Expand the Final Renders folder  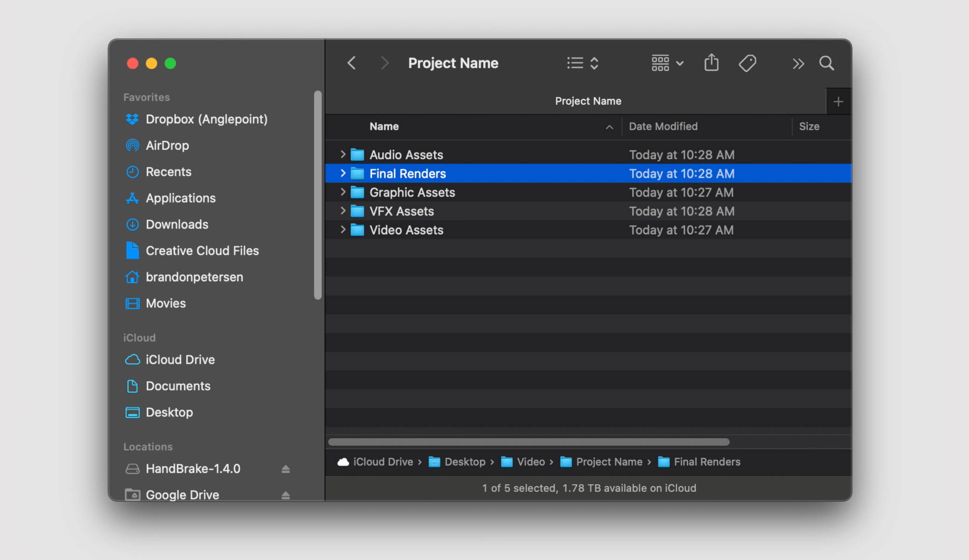[x=342, y=173]
